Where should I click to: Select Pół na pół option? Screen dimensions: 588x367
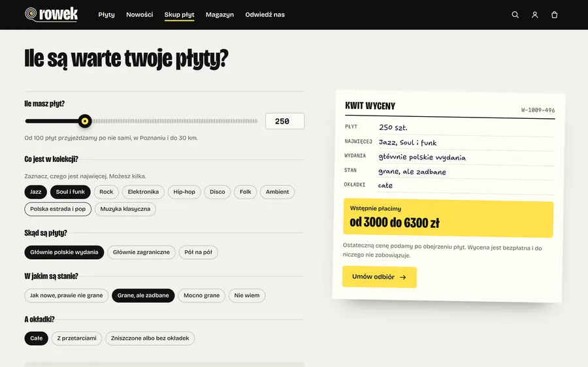(199, 252)
